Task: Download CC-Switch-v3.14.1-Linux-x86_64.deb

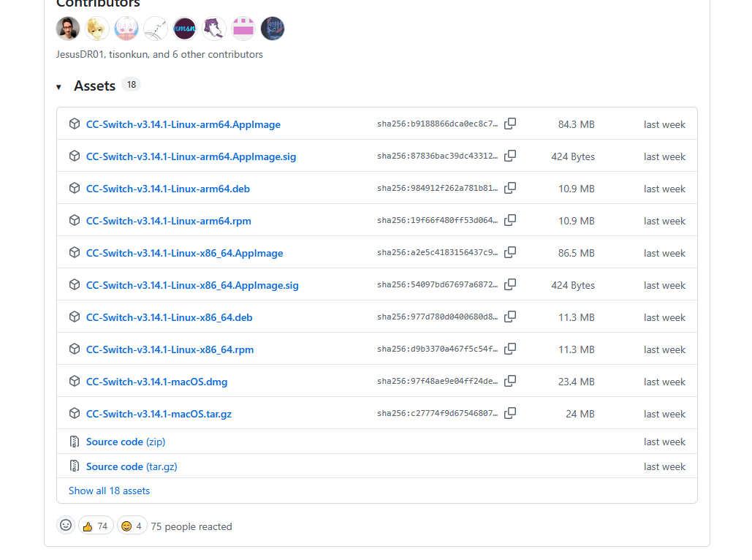Action: pos(169,317)
